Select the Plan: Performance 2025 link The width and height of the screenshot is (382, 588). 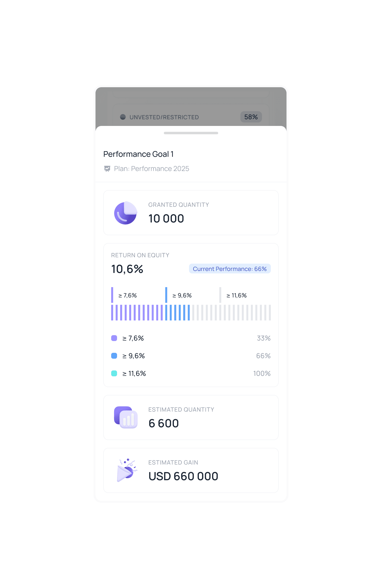151,169
